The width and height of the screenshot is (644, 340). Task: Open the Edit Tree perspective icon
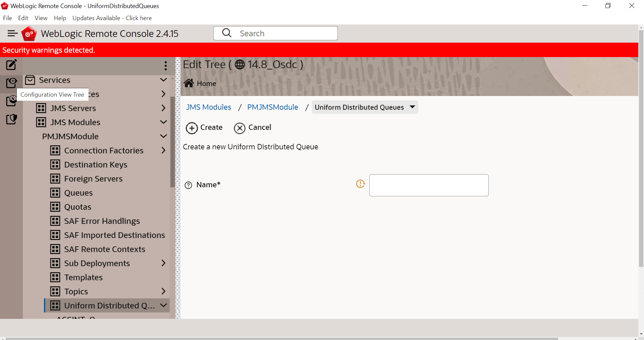(x=11, y=64)
